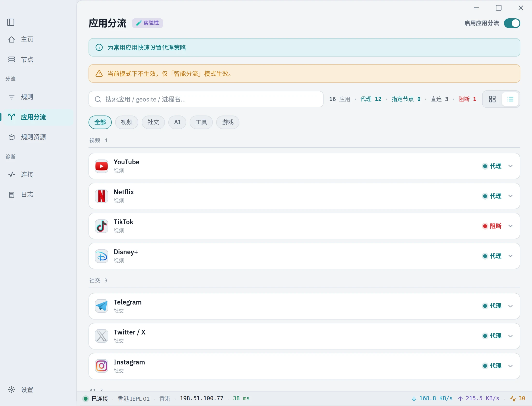
Task: Click the warning triangle icon in banner
Action: (x=99, y=73)
